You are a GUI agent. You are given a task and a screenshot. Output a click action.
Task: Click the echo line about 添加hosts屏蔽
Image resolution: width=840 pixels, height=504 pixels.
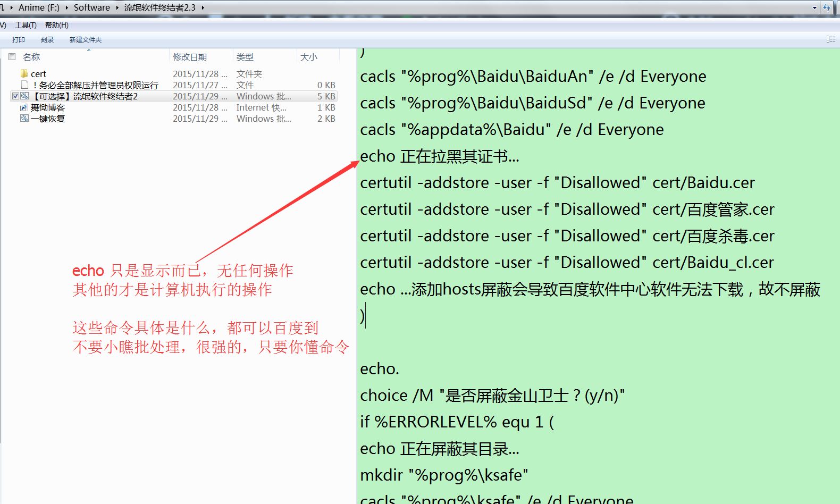(x=590, y=289)
